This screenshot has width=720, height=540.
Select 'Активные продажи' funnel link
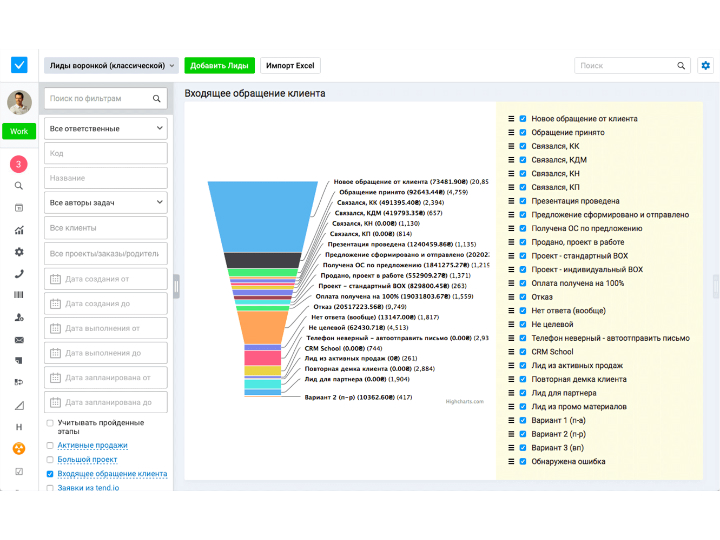(x=92, y=445)
